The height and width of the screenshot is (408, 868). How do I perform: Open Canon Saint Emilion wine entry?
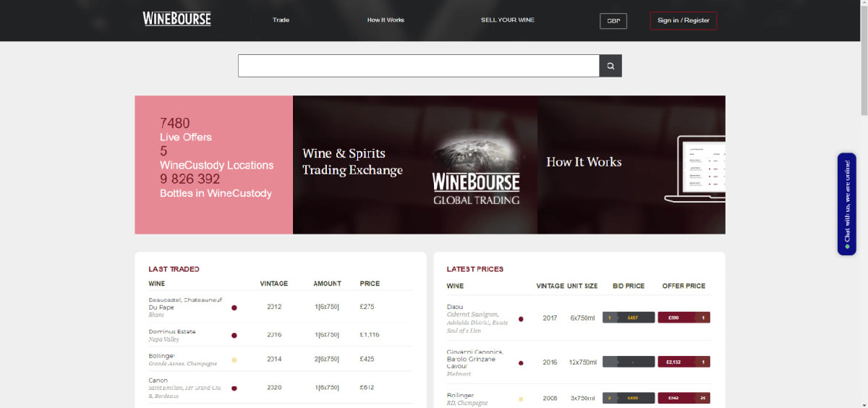point(158,381)
